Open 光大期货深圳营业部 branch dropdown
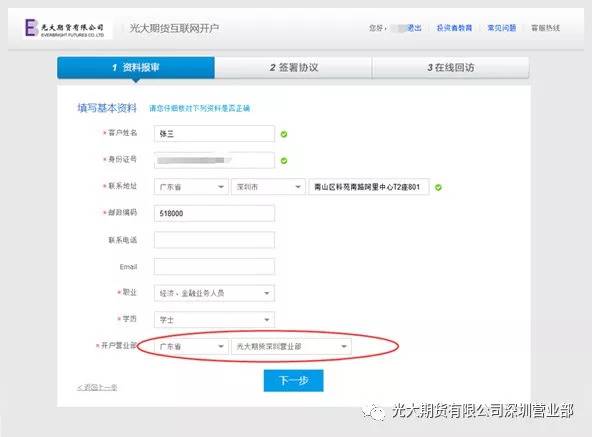Screen dimensions: 592x437 (x=291, y=346)
